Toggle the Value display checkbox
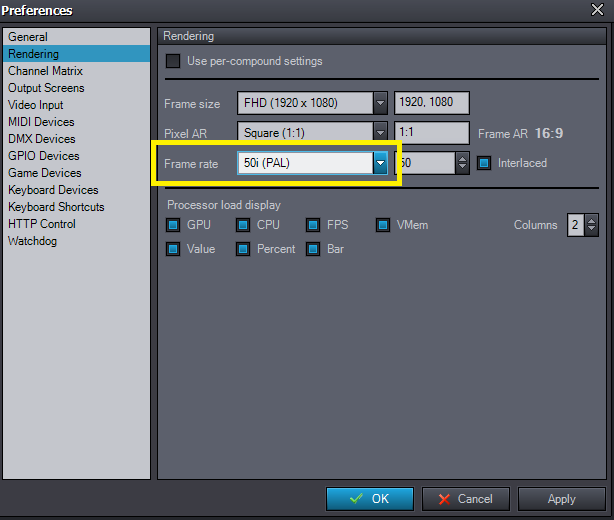The height and width of the screenshot is (520, 614). coord(173,249)
